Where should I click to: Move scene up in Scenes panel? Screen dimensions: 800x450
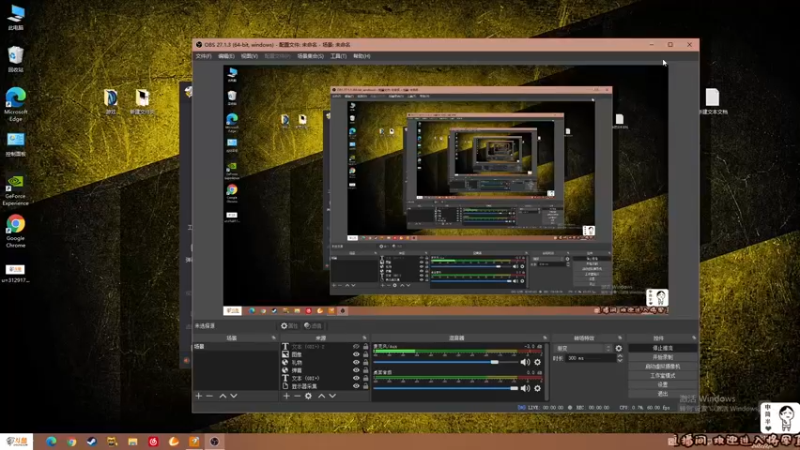tap(223, 396)
